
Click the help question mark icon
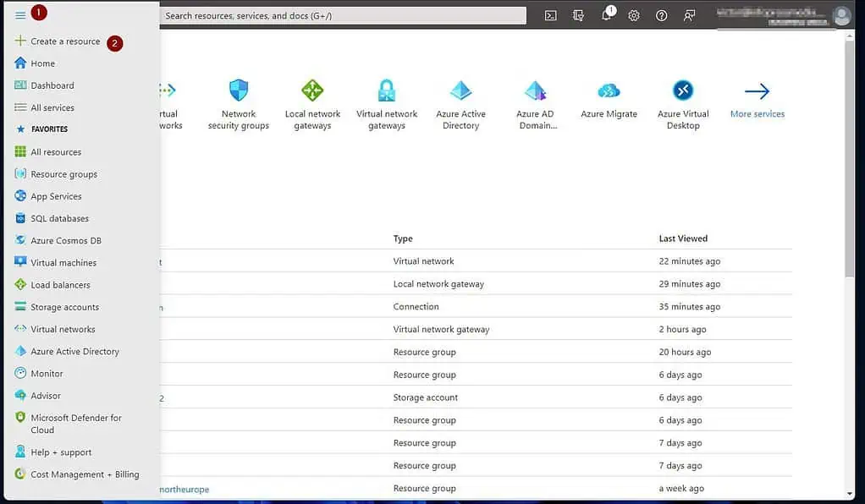click(x=662, y=15)
